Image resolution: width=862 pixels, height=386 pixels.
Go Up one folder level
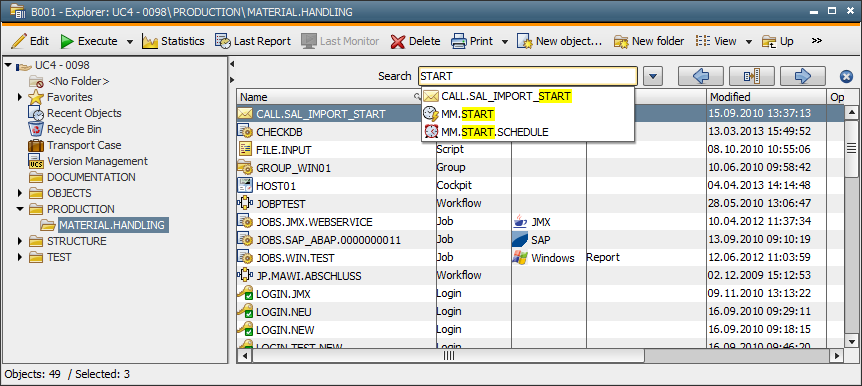tap(777, 41)
